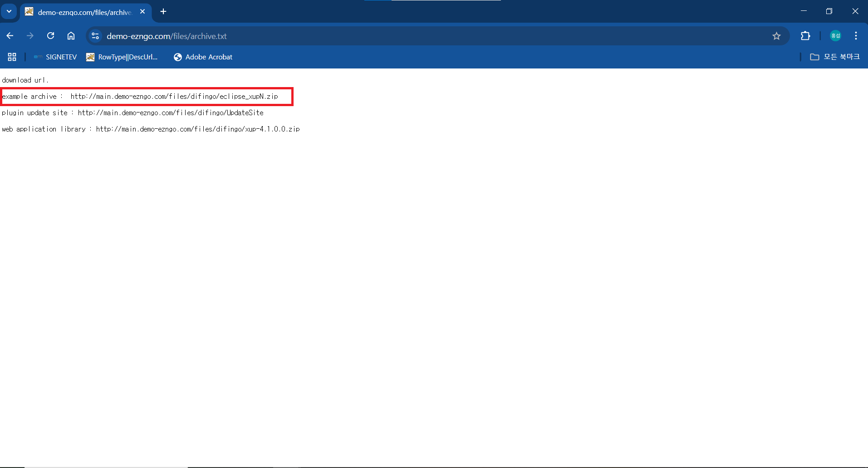Open site information icon in address bar
Screen dimensions: 868x468
tap(95, 36)
